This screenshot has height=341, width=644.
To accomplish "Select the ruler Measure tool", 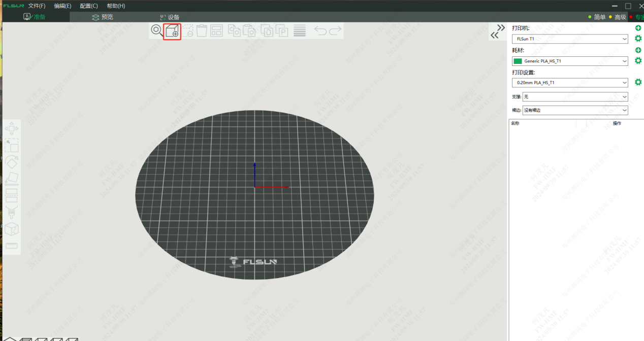I will (11, 246).
